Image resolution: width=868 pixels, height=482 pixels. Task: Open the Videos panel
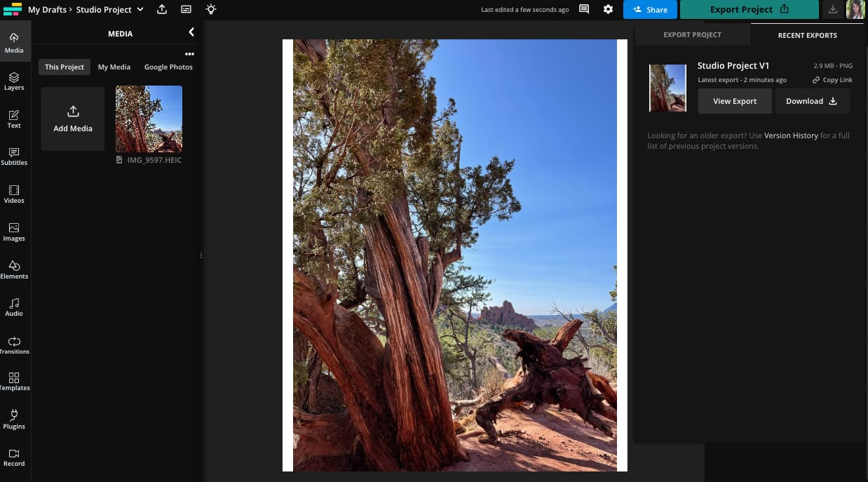(x=14, y=194)
